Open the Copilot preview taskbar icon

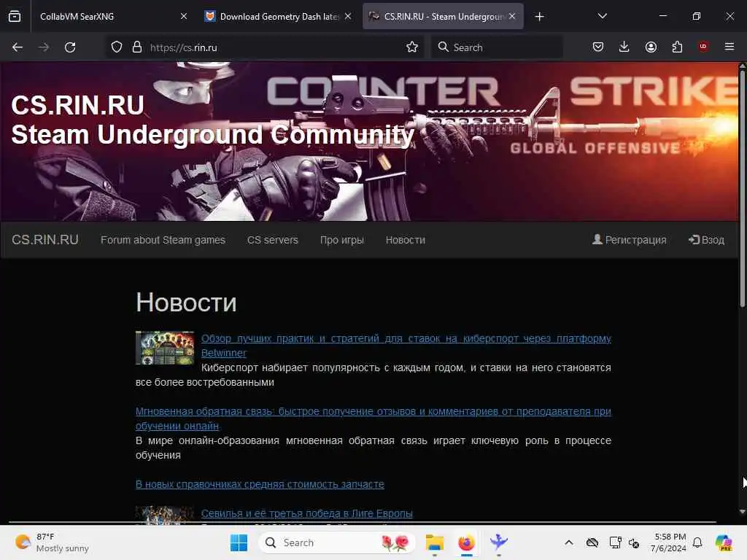click(x=724, y=542)
